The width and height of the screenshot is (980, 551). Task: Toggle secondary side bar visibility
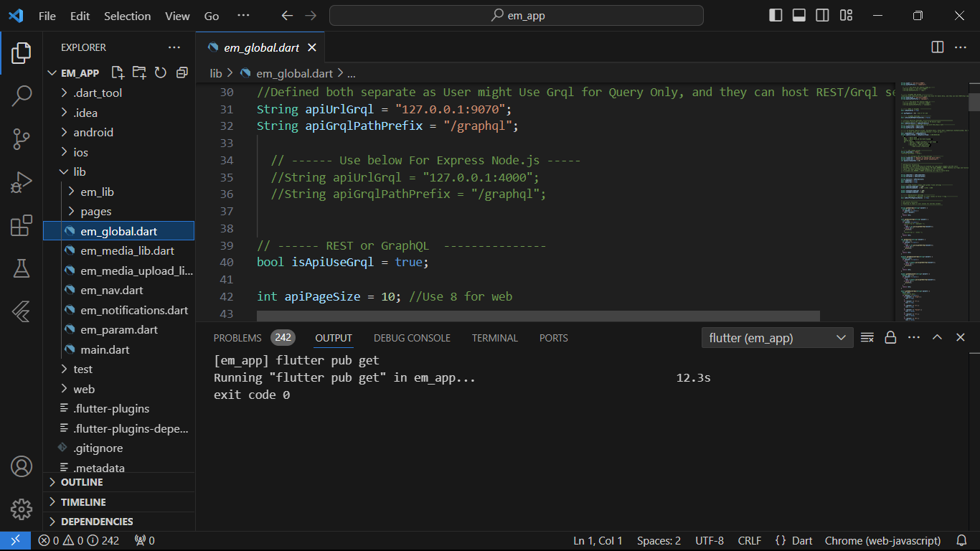823,16
